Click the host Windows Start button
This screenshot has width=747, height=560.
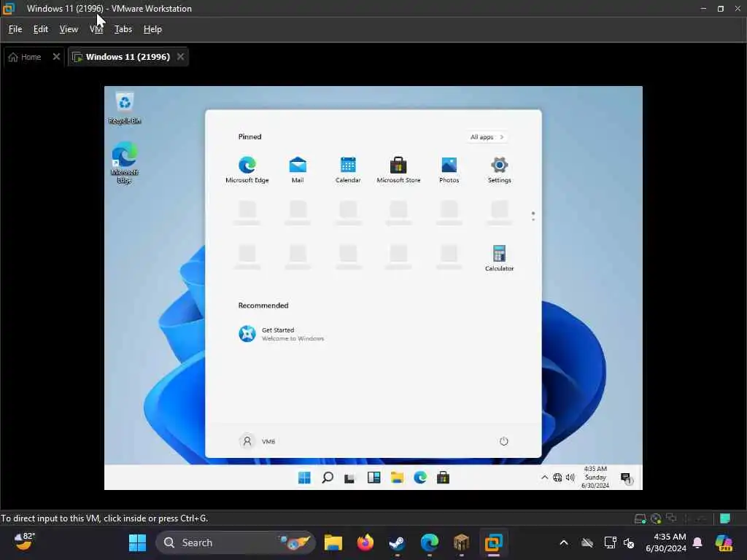point(138,542)
